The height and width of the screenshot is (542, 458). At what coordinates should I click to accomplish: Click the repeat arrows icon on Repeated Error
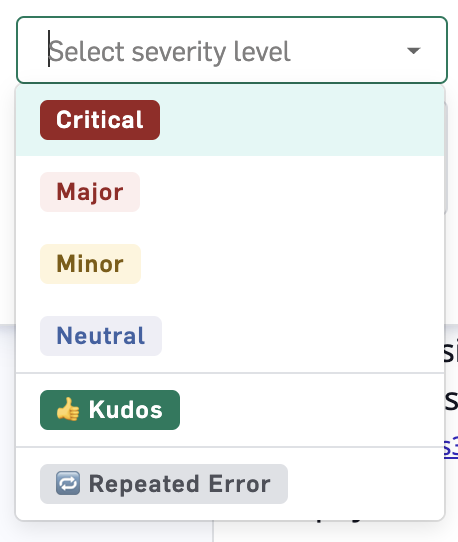pyautogui.click(x=68, y=483)
